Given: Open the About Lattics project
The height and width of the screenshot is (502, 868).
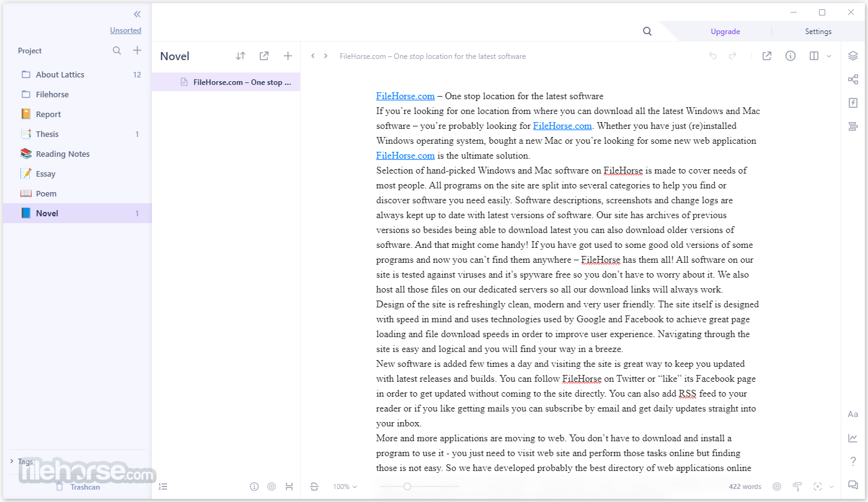Looking at the screenshot, I should tap(77, 74).
